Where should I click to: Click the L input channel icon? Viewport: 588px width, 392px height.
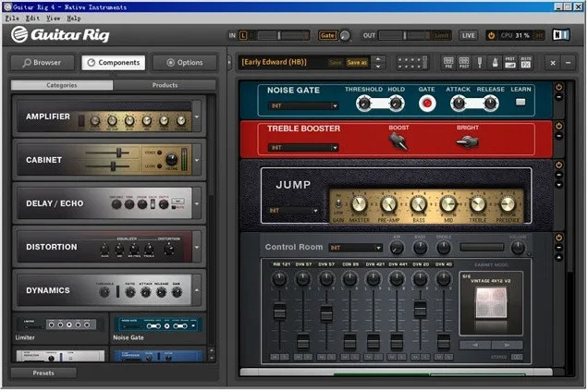coord(243,35)
